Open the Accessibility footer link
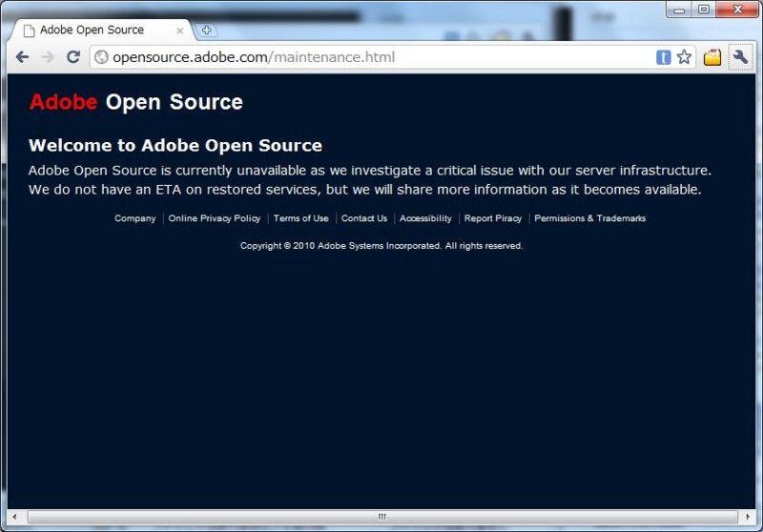The width and height of the screenshot is (763, 532). click(x=425, y=218)
